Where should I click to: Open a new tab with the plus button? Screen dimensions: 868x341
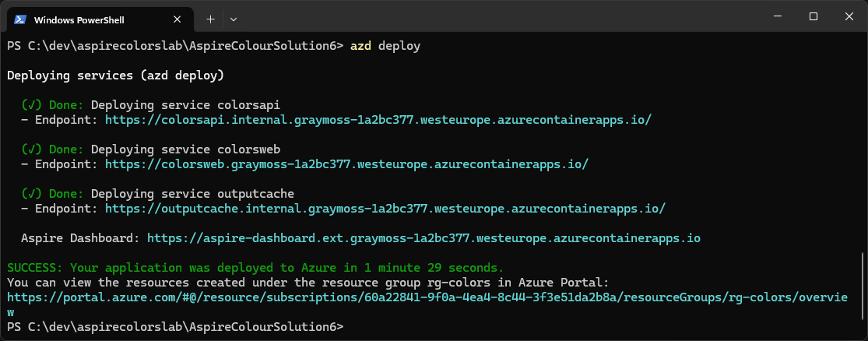[x=210, y=18]
